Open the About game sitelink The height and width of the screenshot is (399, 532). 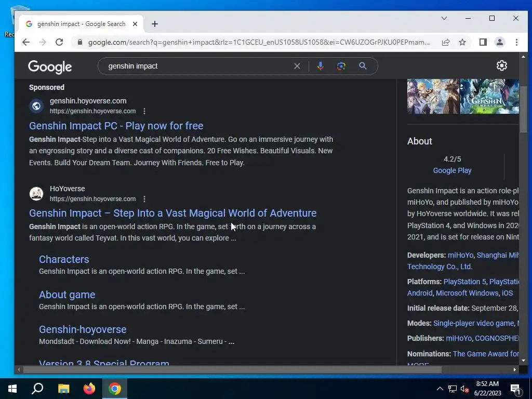pos(67,295)
